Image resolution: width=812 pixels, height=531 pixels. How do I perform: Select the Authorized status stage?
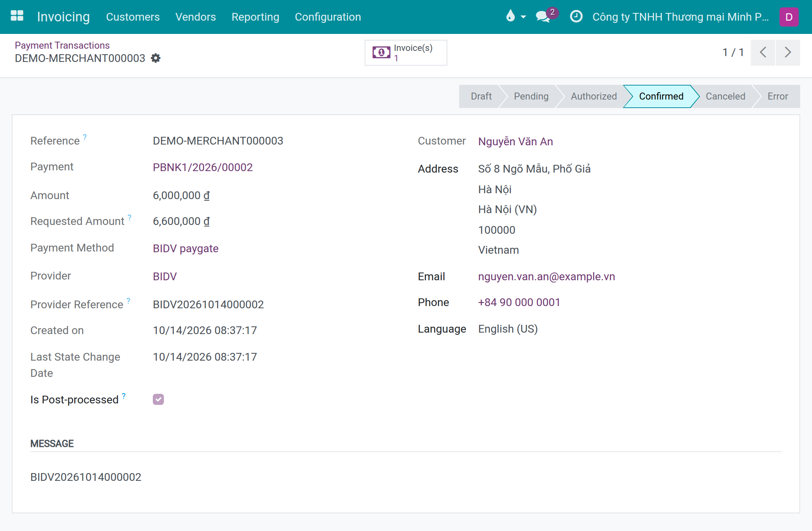pyautogui.click(x=594, y=96)
